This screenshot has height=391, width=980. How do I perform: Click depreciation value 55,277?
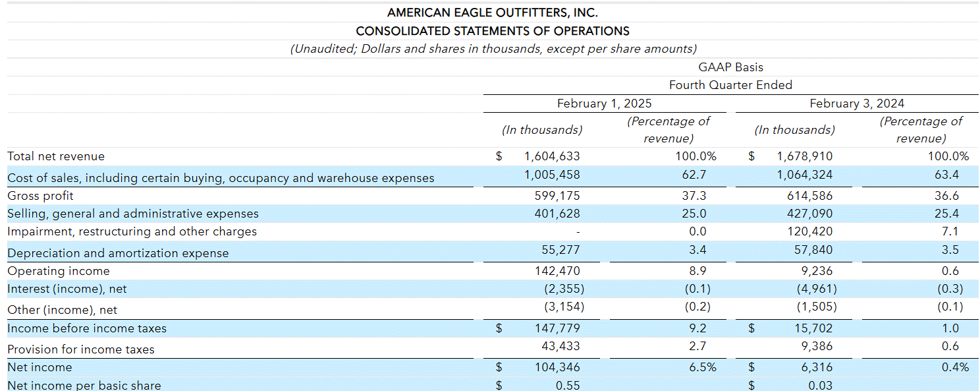tap(560, 250)
